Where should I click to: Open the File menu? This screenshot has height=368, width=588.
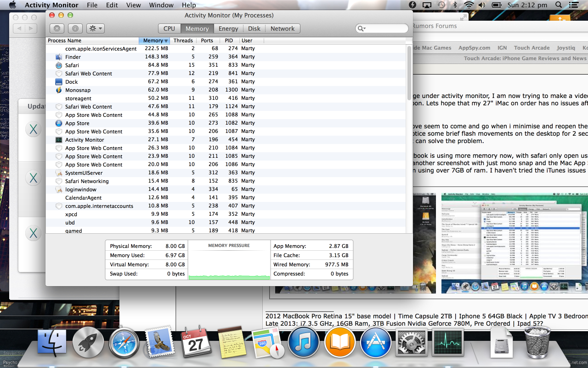[x=92, y=5]
